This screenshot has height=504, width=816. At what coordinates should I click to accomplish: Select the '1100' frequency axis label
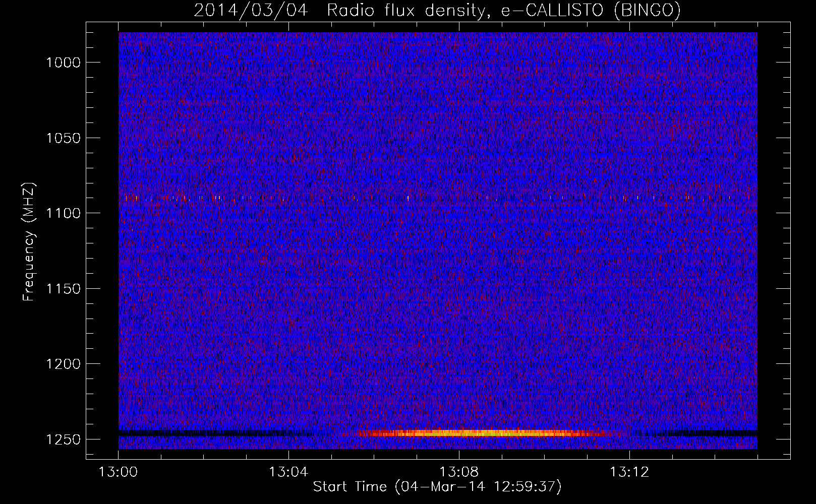coord(63,213)
